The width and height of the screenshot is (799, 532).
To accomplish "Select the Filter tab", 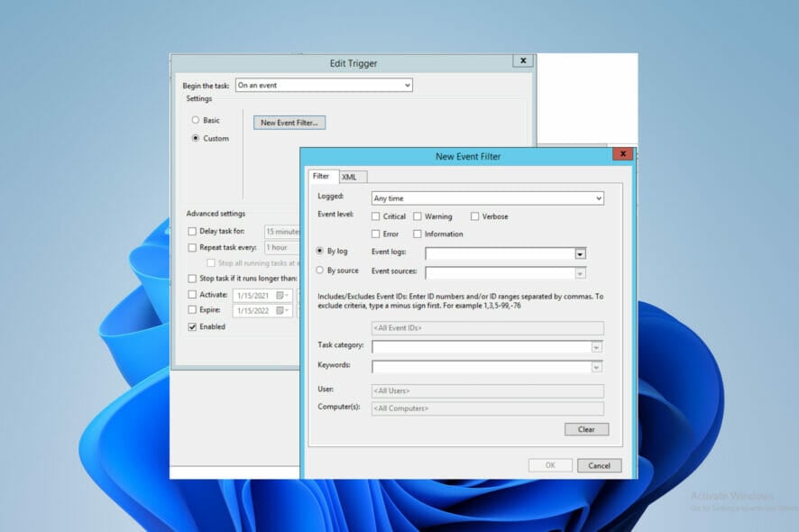I will [x=321, y=176].
